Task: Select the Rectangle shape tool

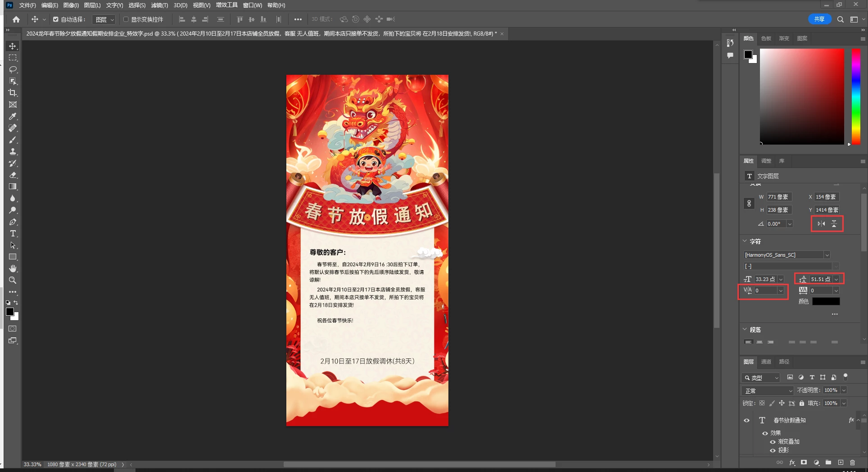Action: [x=13, y=257]
